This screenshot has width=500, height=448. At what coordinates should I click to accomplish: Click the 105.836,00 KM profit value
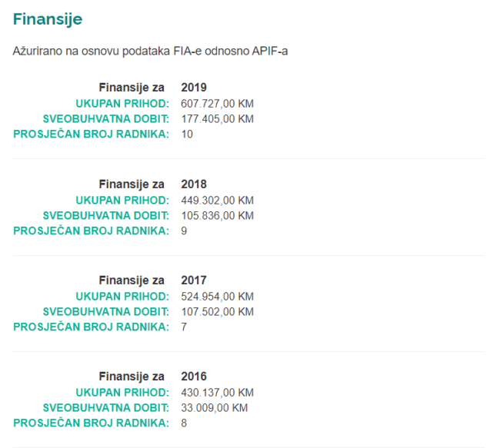click(x=217, y=215)
